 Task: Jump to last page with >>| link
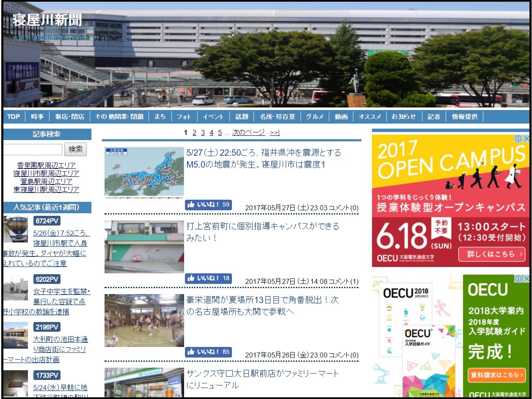pyautogui.click(x=275, y=133)
